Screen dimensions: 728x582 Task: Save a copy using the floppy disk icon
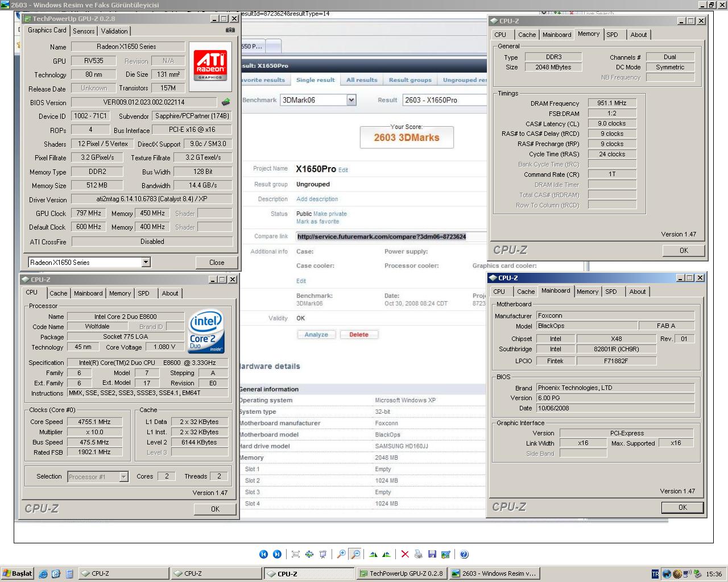(432, 554)
